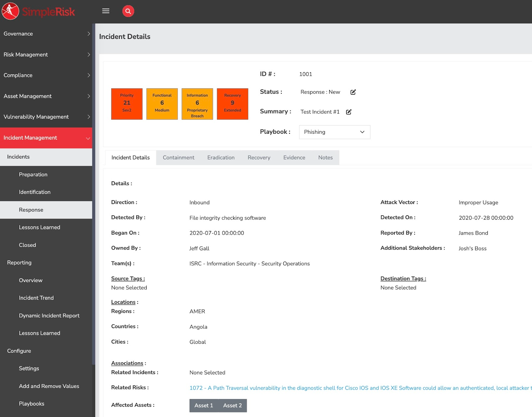
Task: Click the Information Proprietary Breach tile
Action: [x=197, y=104]
